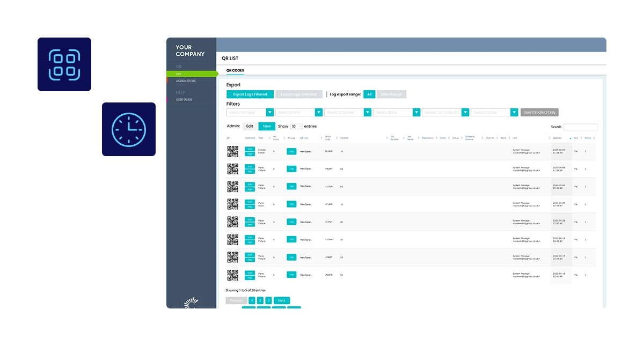Click the Previous page button

236,300
